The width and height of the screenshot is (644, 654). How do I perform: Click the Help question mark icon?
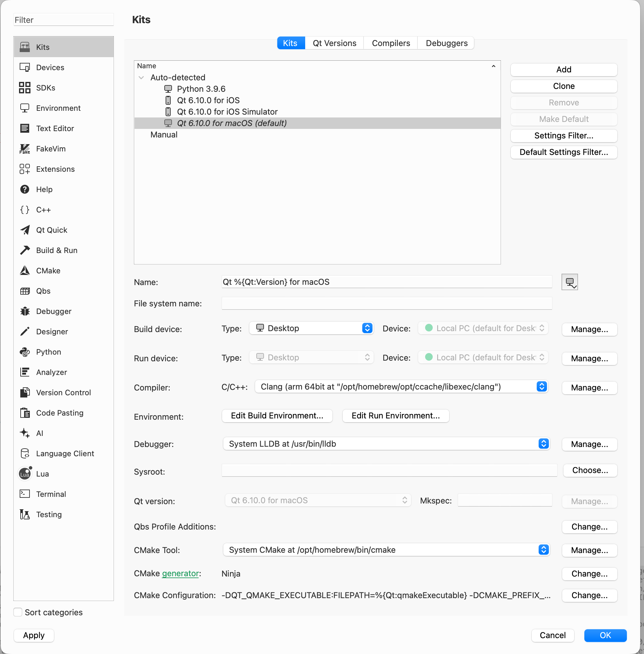[25, 189]
